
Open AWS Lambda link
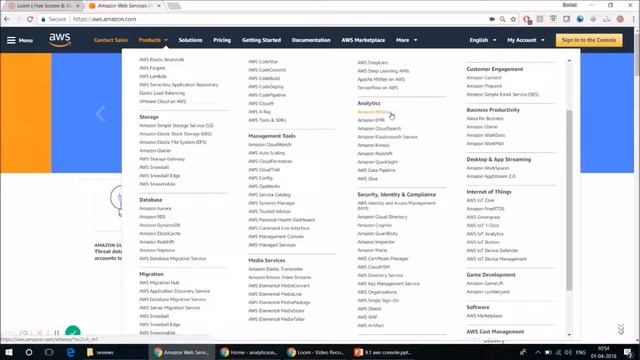(x=153, y=76)
